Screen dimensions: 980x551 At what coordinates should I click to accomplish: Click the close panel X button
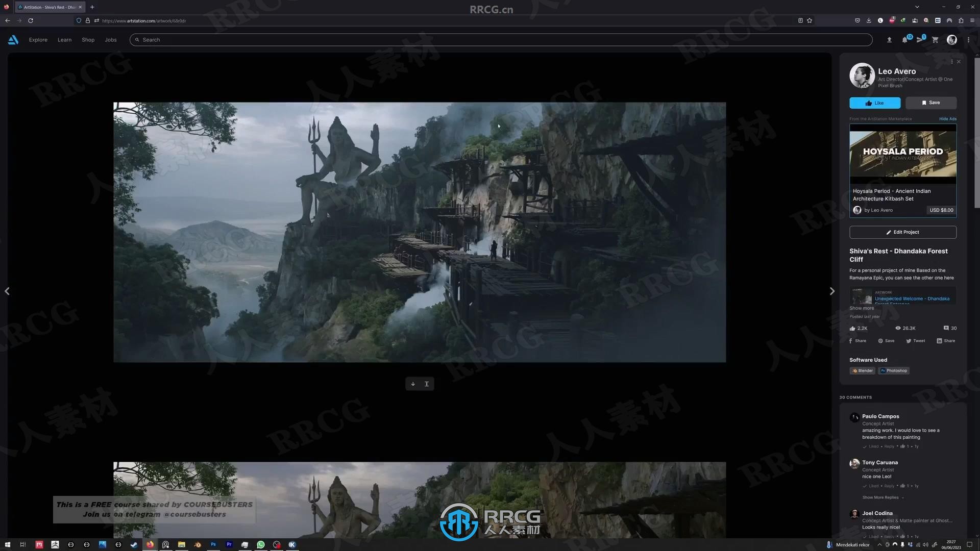click(959, 61)
